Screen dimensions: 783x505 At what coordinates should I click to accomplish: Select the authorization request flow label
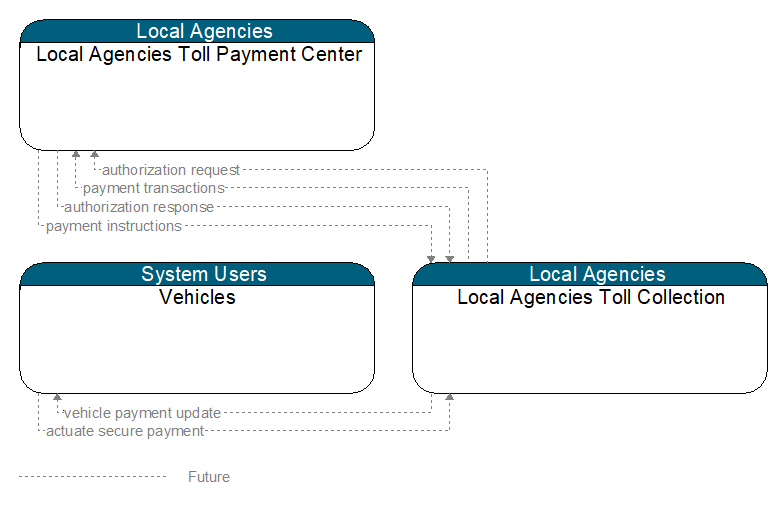171,170
